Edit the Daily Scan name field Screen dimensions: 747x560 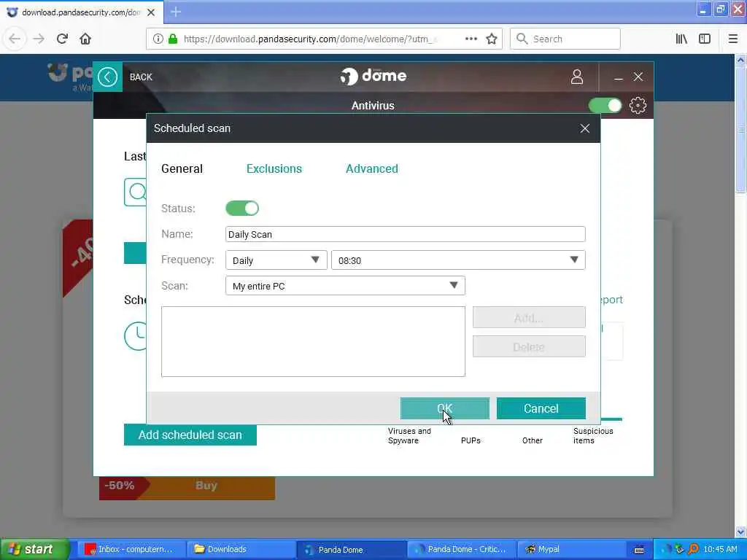406,234
